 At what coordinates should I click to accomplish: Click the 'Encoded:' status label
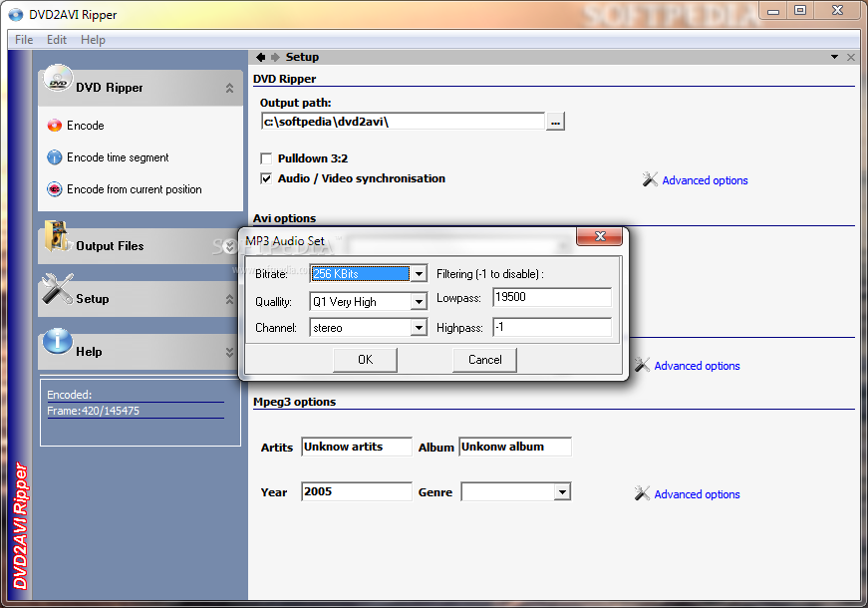tap(69, 395)
